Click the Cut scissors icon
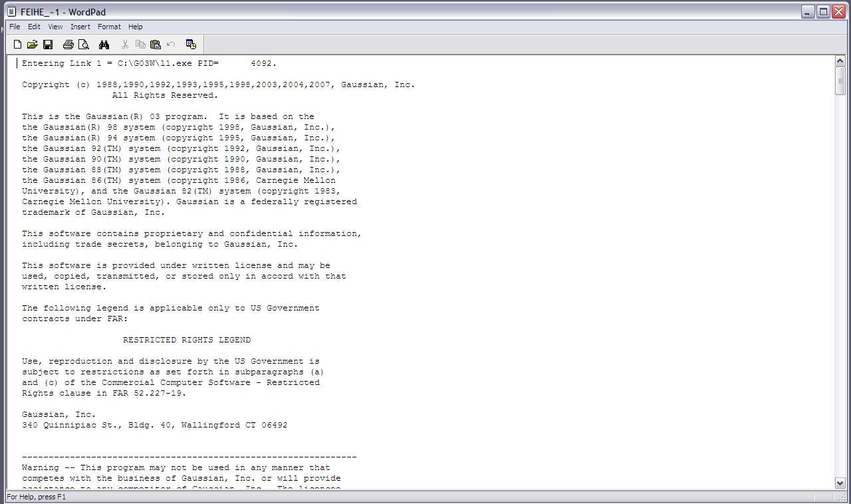The height and width of the screenshot is (504, 851). pos(125,45)
